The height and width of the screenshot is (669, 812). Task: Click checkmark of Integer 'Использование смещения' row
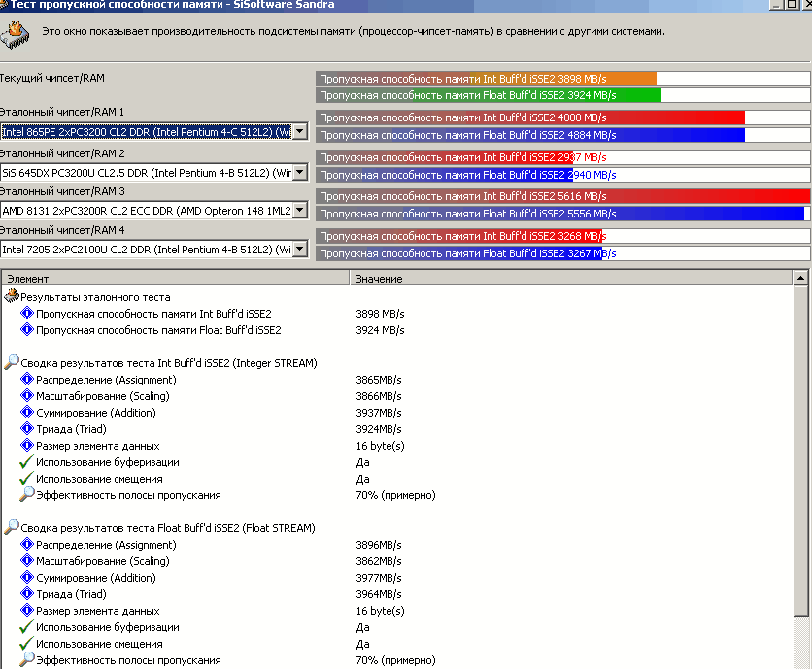point(26,478)
